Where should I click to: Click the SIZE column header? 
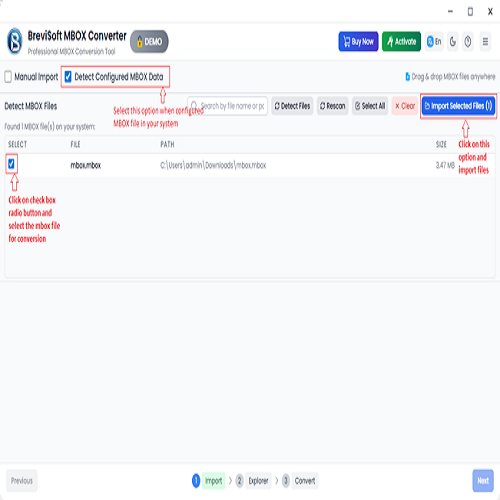pyautogui.click(x=441, y=144)
